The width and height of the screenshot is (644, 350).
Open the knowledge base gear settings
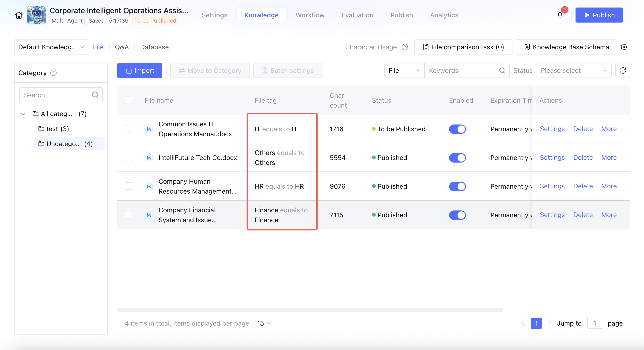pos(624,47)
